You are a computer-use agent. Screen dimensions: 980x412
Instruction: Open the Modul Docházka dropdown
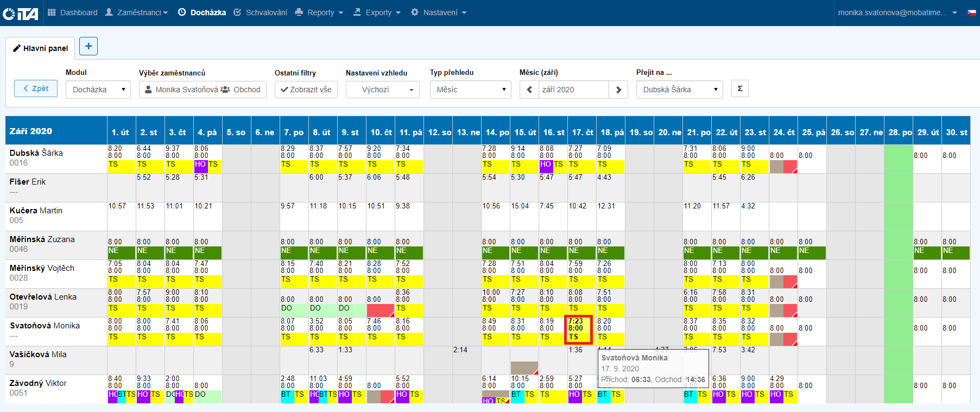[98, 90]
